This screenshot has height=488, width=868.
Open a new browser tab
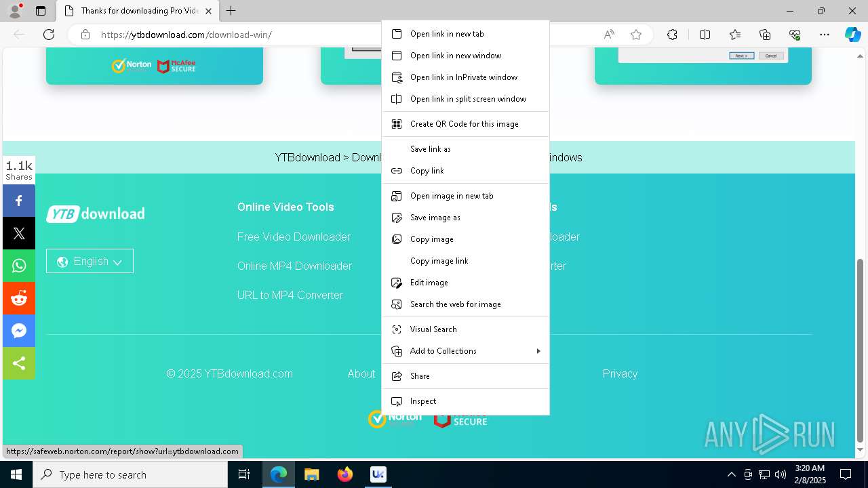click(231, 11)
